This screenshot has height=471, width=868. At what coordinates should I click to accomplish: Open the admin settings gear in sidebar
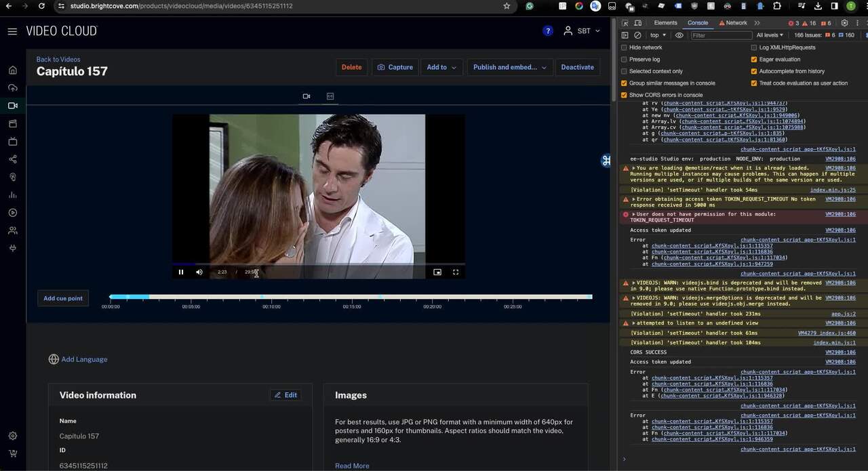[x=12, y=436]
